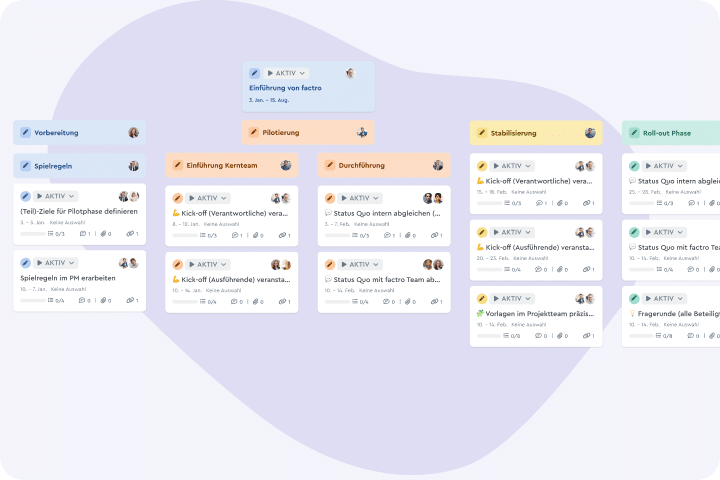Viewport: 720px width, 480px height.
Task: Click the pencil icon on Einführung von factro
Action: (254, 73)
